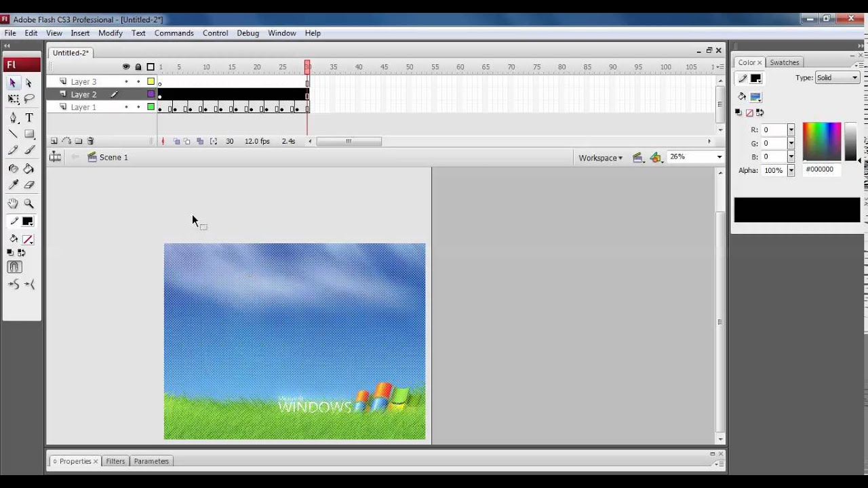Screen dimensions: 868x488
Task: Select Layer 1 in timeline
Action: click(x=83, y=107)
